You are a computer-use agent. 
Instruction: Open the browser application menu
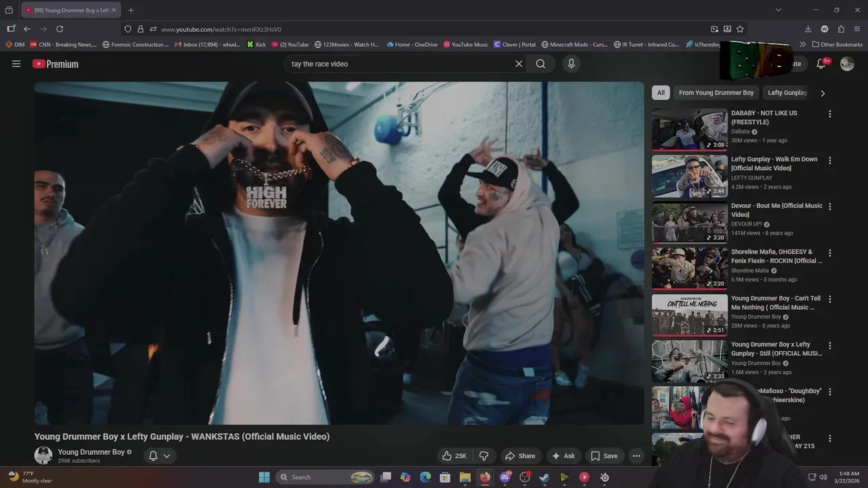pos(857,29)
